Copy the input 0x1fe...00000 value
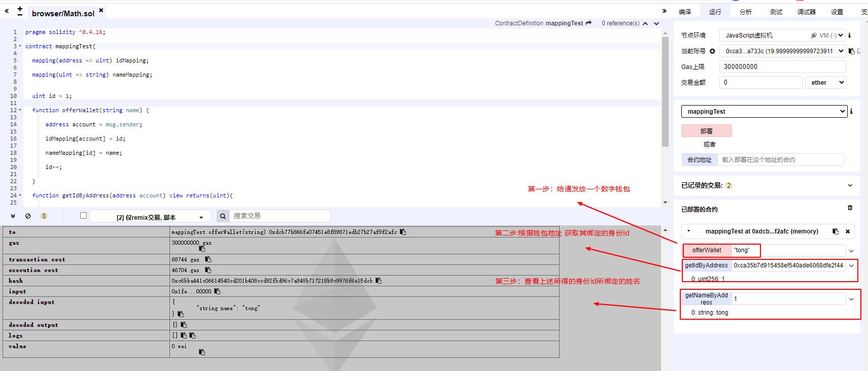868x371 pixels. point(217,291)
